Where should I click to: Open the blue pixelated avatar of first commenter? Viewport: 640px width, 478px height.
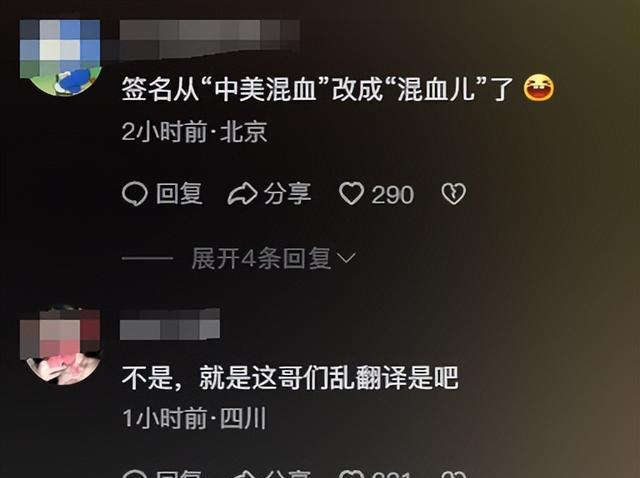point(60,57)
